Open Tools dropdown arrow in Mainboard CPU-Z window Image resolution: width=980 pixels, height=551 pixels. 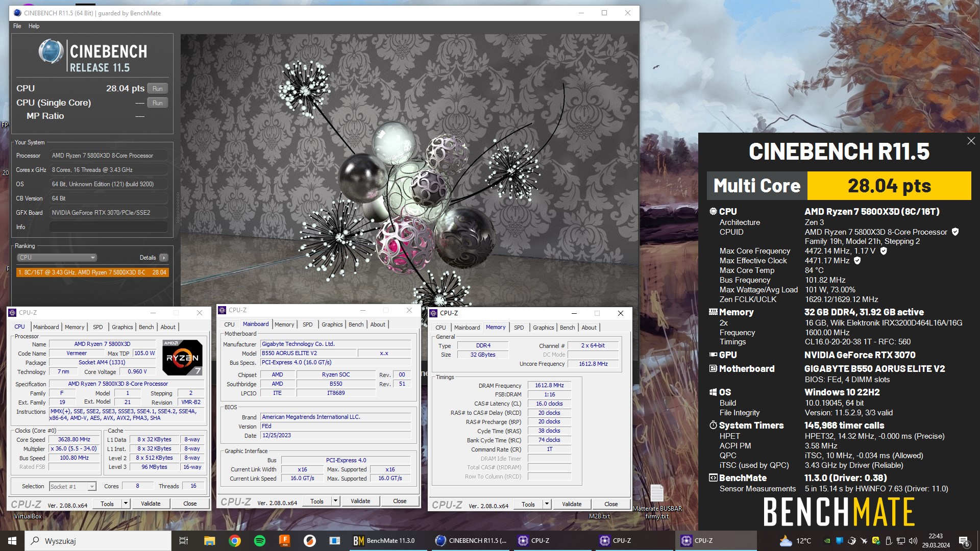[x=335, y=501]
